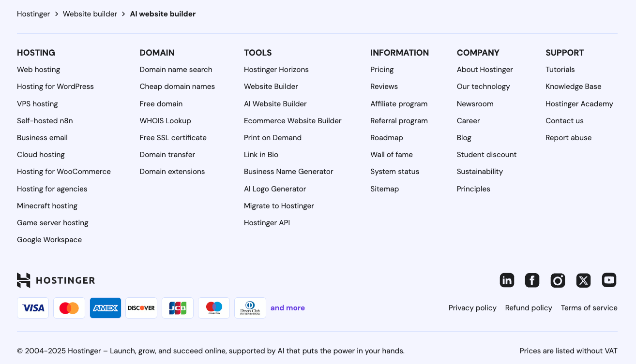This screenshot has height=364, width=636.
Task: Click the Hostinger logo in the footer
Action: [x=56, y=280]
